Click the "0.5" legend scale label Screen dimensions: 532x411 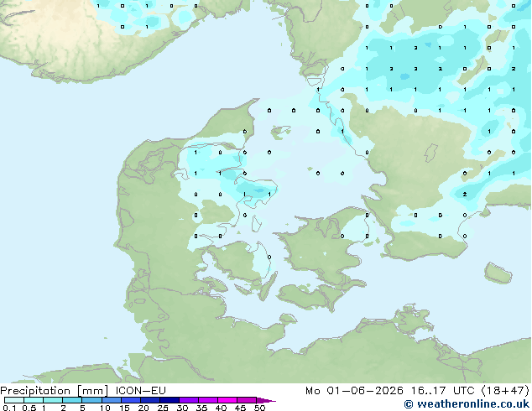pos(29,408)
